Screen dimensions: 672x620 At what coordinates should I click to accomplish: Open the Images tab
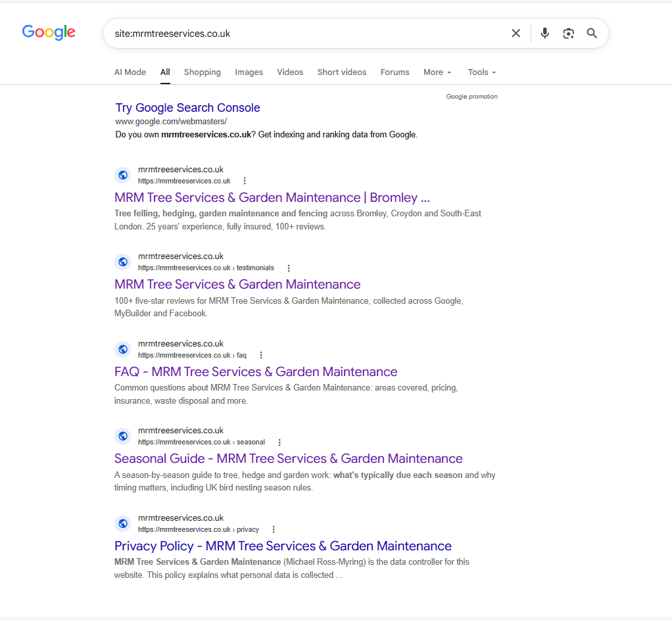click(249, 72)
